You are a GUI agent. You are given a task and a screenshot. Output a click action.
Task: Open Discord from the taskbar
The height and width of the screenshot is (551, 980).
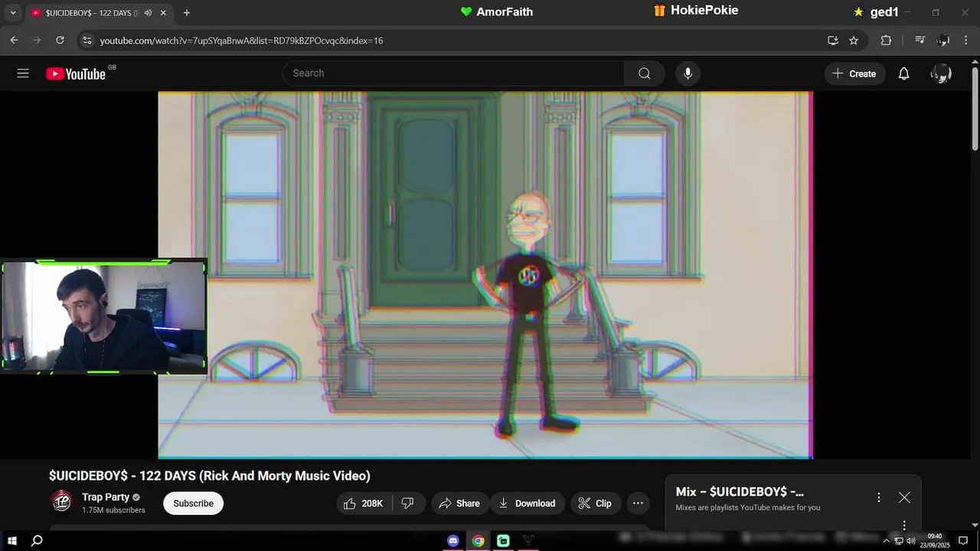(453, 540)
